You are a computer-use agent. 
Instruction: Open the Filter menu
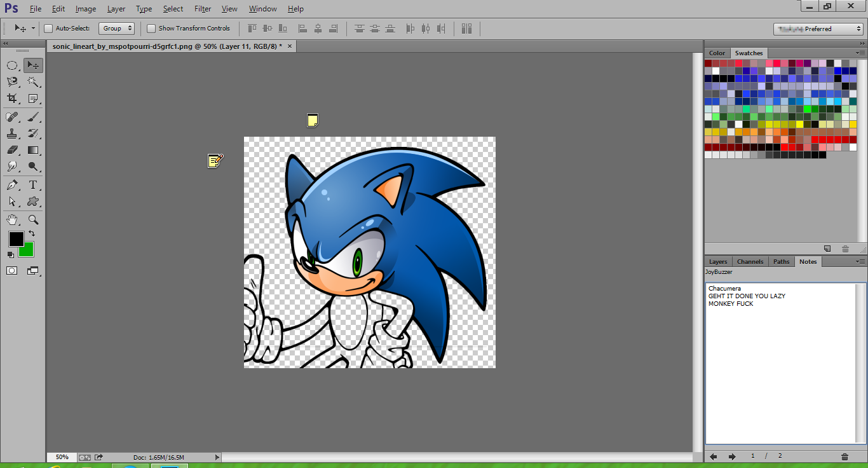pos(203,9)
